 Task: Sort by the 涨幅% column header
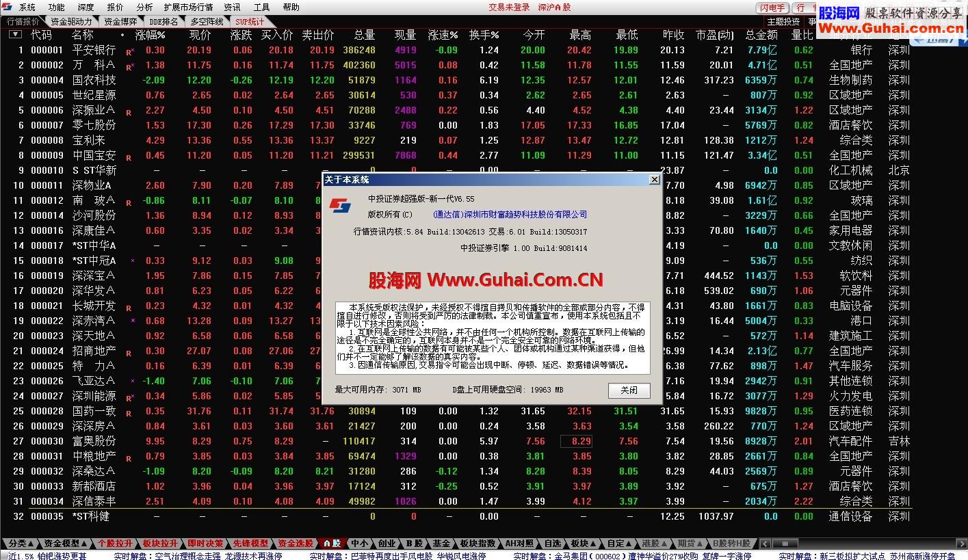point(150,34)
